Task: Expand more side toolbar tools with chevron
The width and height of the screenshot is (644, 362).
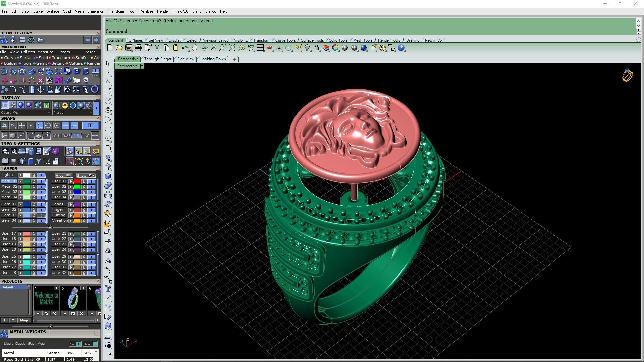Action: (x=110, y=354)
